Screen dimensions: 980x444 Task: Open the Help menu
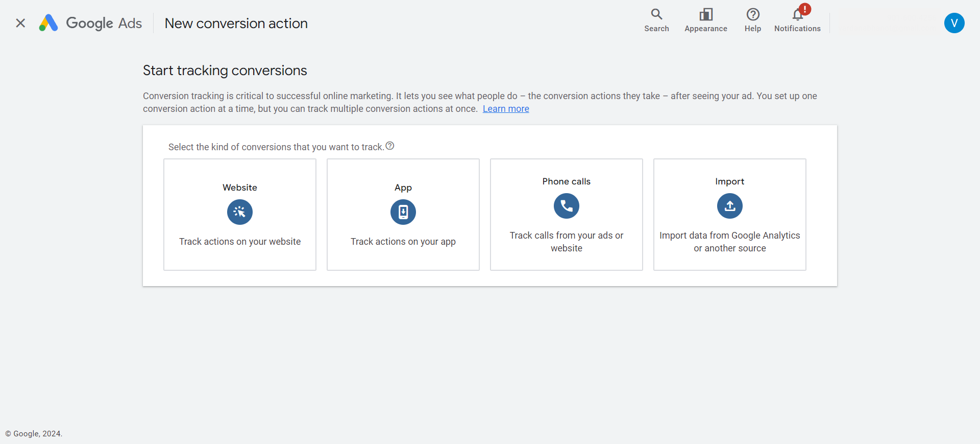click(753, 20)
